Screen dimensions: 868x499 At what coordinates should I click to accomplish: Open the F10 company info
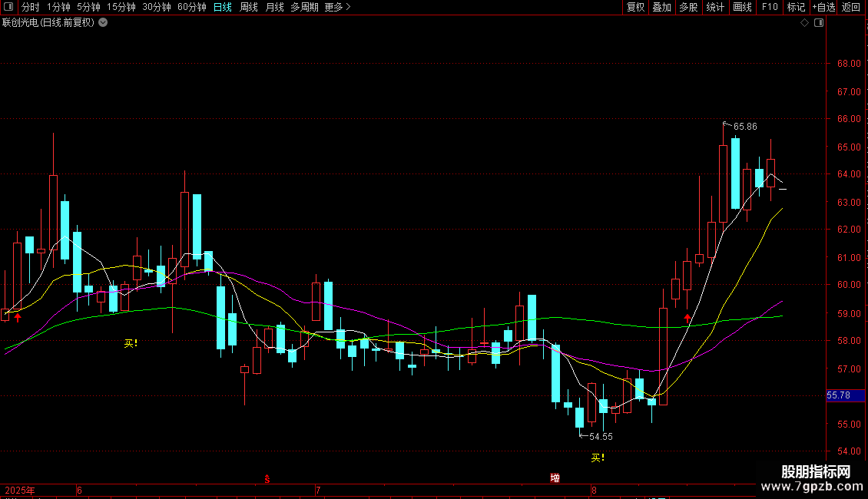pos(770,7)
